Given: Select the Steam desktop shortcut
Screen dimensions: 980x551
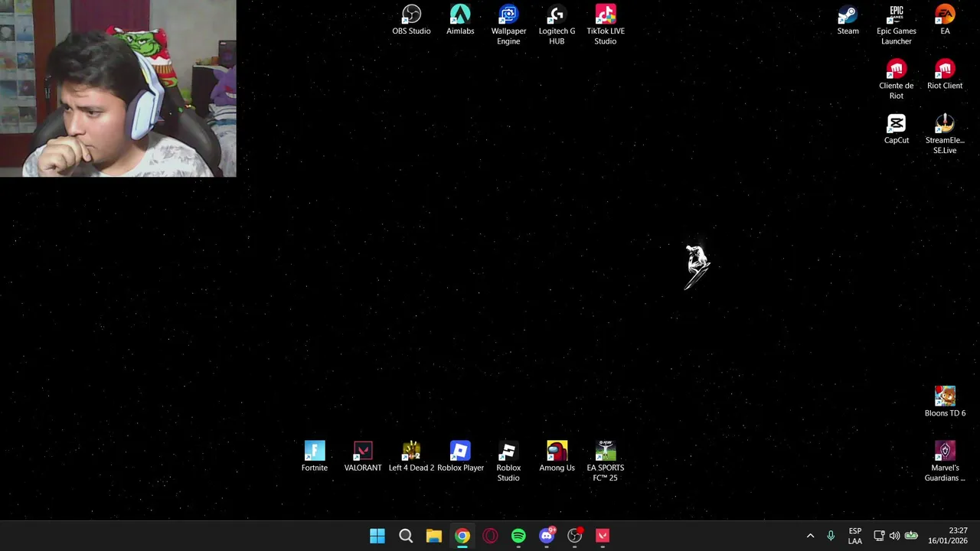Looking at the screenshot, I should tap(848, 21).
